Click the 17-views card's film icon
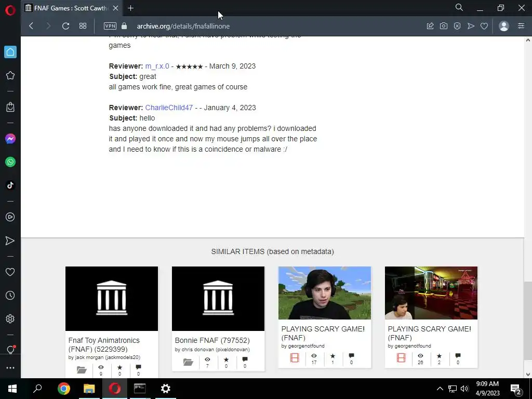Screen dimensions: 532x399 click(x=295, y=358)
